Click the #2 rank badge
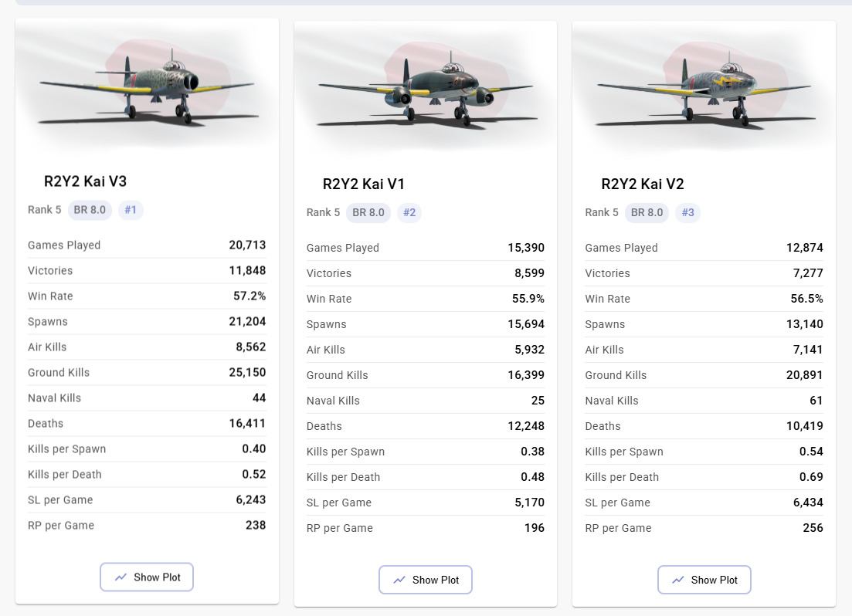 (409, 212)
